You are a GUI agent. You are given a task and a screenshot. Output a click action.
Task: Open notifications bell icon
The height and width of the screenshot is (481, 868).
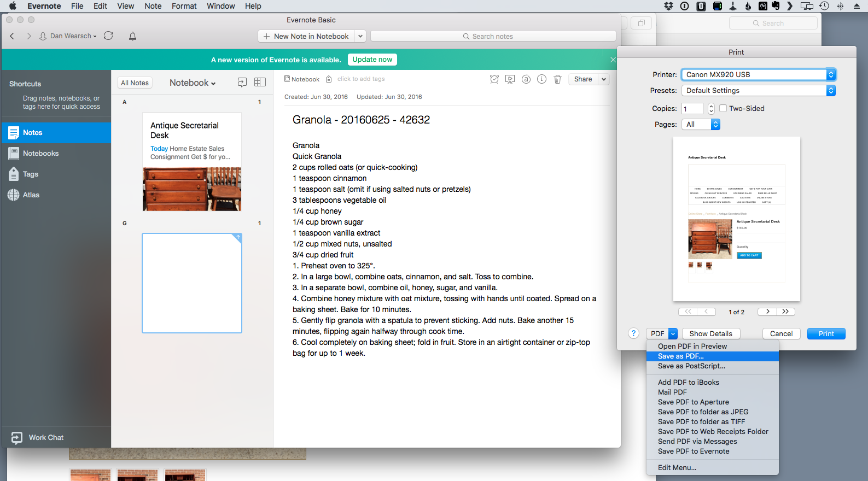coord(132,36)
